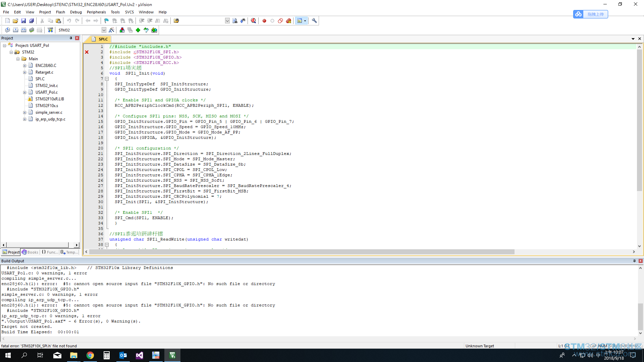Insert a breakpoint with the red dot icon
Image resolution: width=644 pixels, height=362 pixels.
point(264,21)
